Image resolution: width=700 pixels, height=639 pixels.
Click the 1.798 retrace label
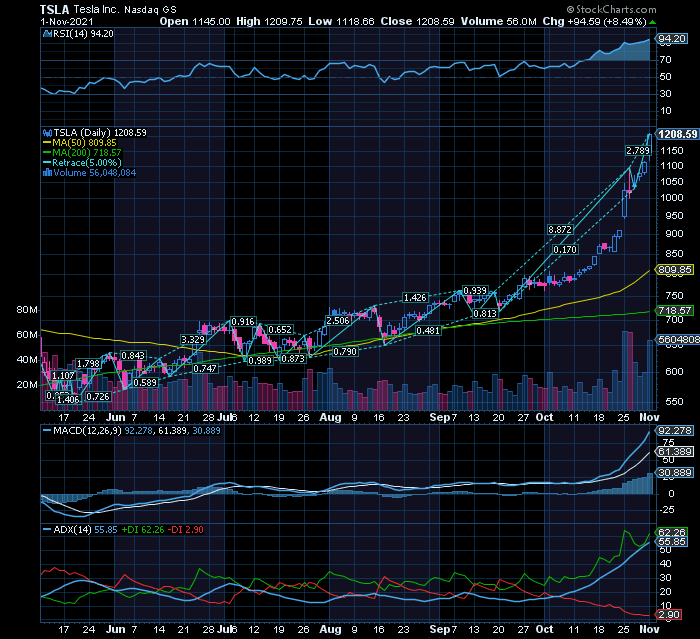tap(88, 363)
